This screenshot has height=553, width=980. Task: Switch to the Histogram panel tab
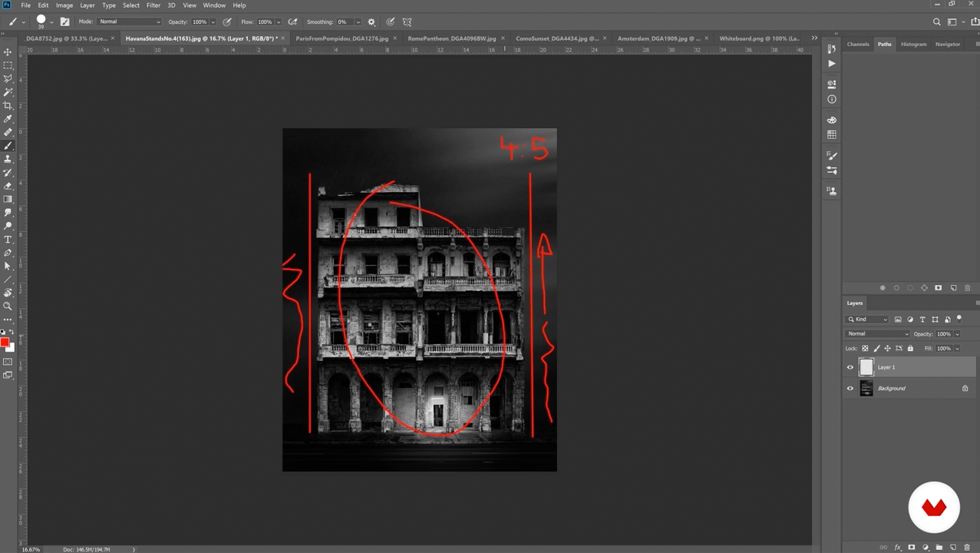point(913,45)
